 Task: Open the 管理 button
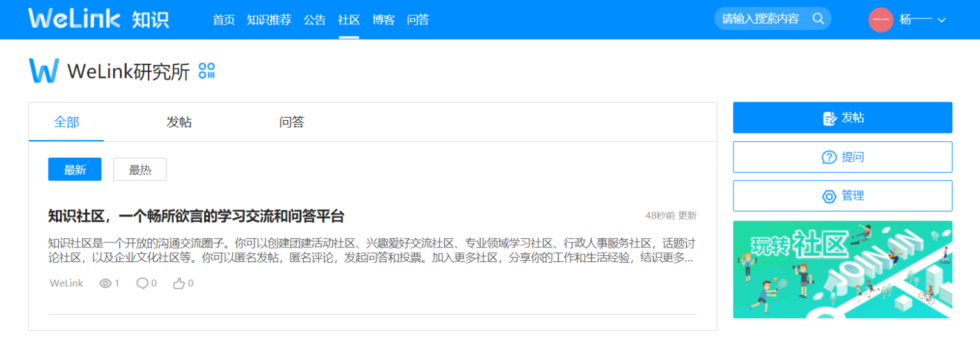coord(842,196)
